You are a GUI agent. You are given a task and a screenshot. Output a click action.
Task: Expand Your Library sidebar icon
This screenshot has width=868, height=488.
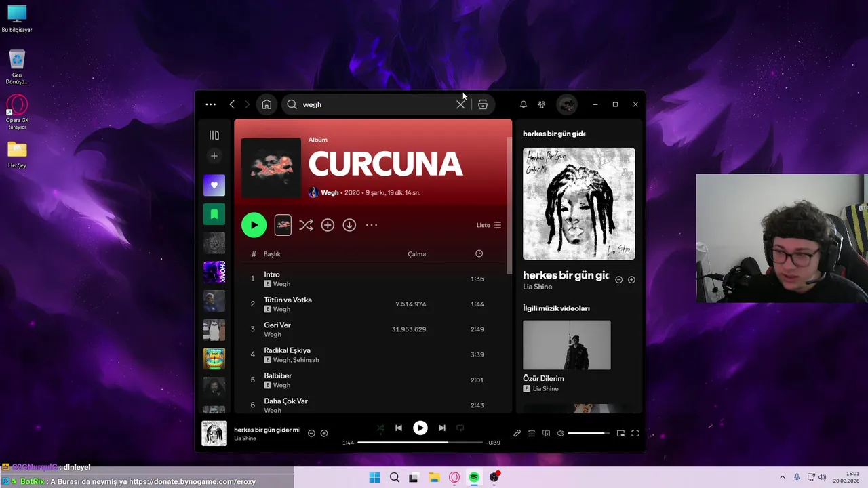(214, 135)
